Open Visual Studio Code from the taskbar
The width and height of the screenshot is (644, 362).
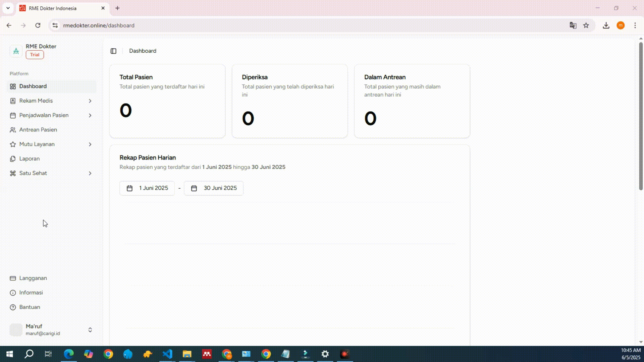click(x=167, y=354)
